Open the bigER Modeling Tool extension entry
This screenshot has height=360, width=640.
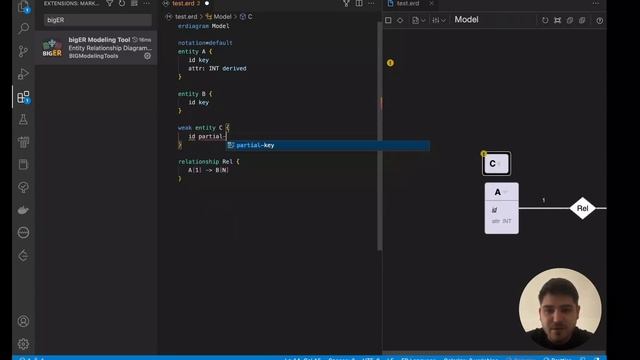click(96, 48)
